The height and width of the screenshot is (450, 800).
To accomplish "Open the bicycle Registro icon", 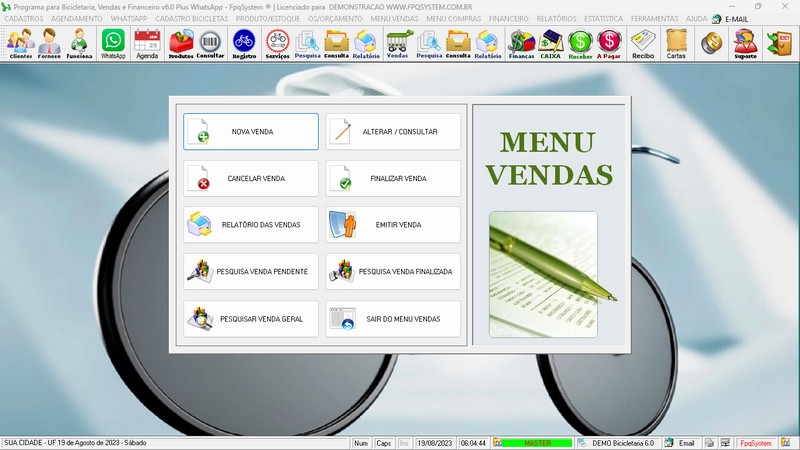I will point(244,44).
